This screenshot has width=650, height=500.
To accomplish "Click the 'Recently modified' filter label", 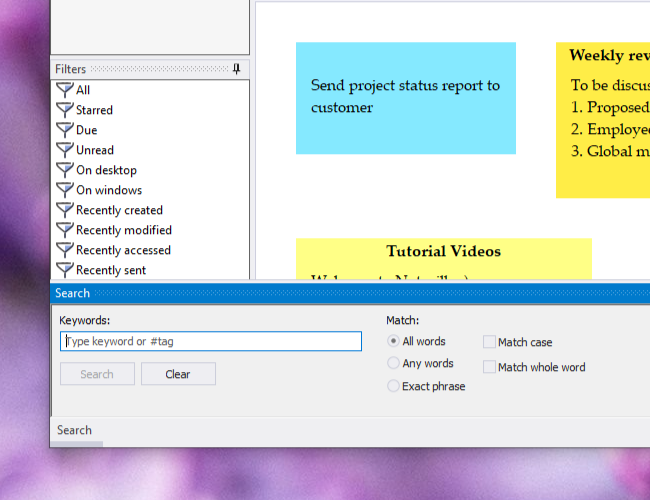I will coord(124,230).
